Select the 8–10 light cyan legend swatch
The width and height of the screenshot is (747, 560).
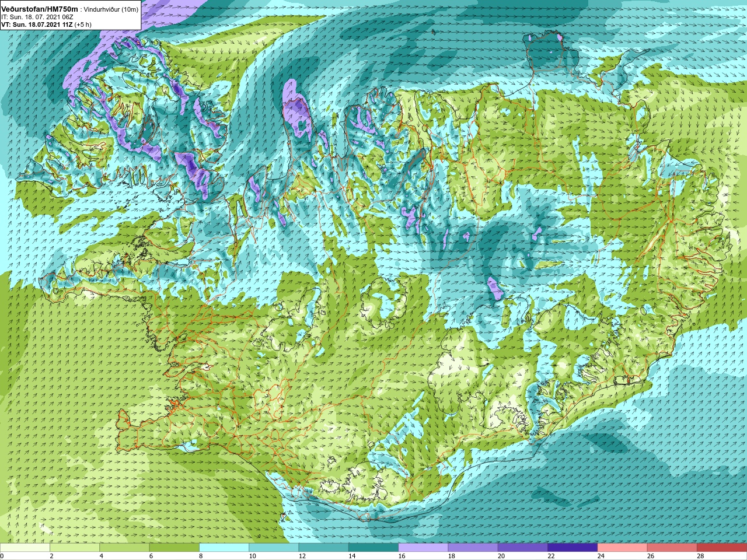click(224, 548)
